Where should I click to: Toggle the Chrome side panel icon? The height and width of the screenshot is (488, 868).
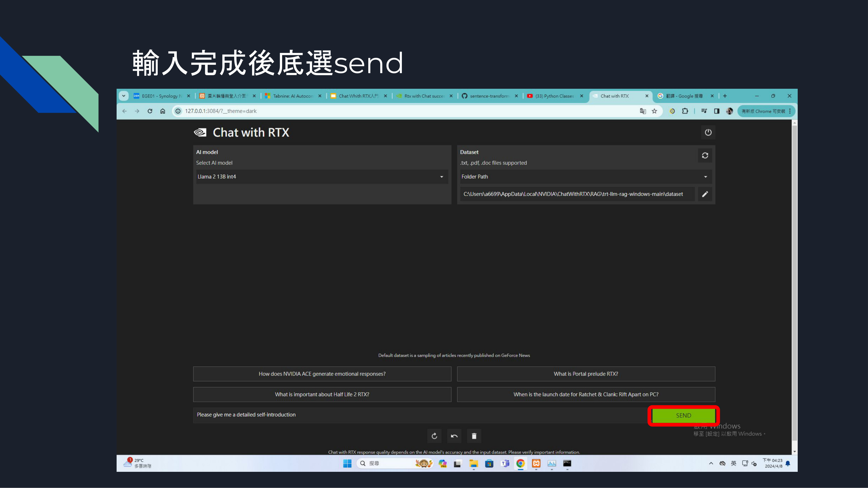pos(717,111)
